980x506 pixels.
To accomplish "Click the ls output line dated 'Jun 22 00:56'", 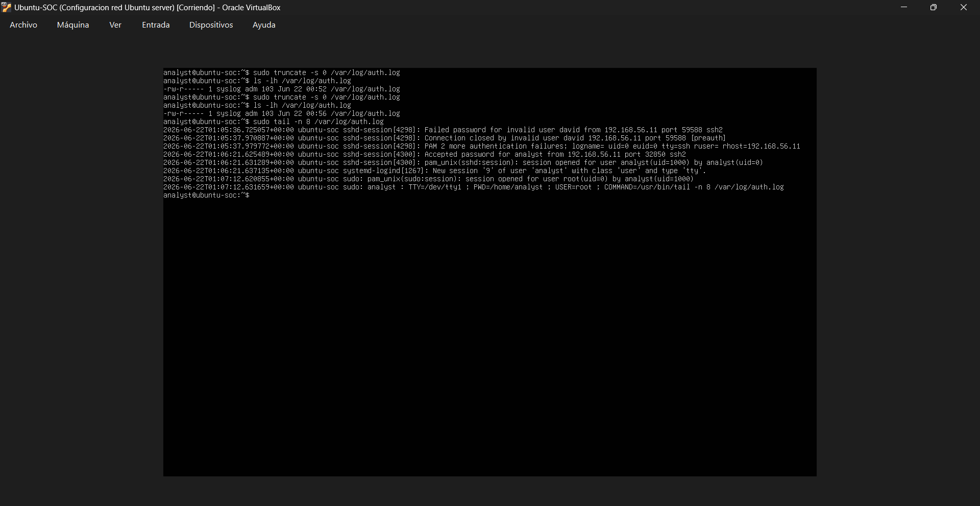I will coord(282,113).
